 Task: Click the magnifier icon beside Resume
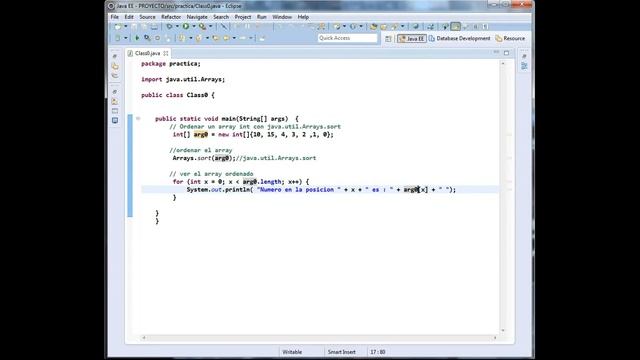pos(147,38)
